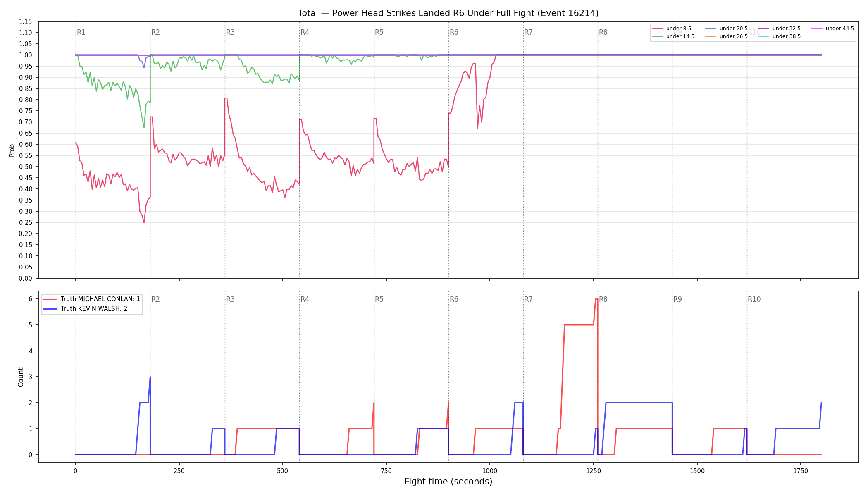Screen dimensions: 868x496
Task: Click the R2 round marker in probability chart
Action: pos(155,32)
